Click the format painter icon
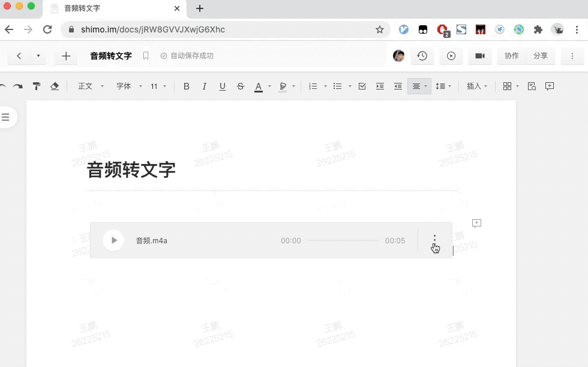Screen dimensions: 588x367 (37, 86)
